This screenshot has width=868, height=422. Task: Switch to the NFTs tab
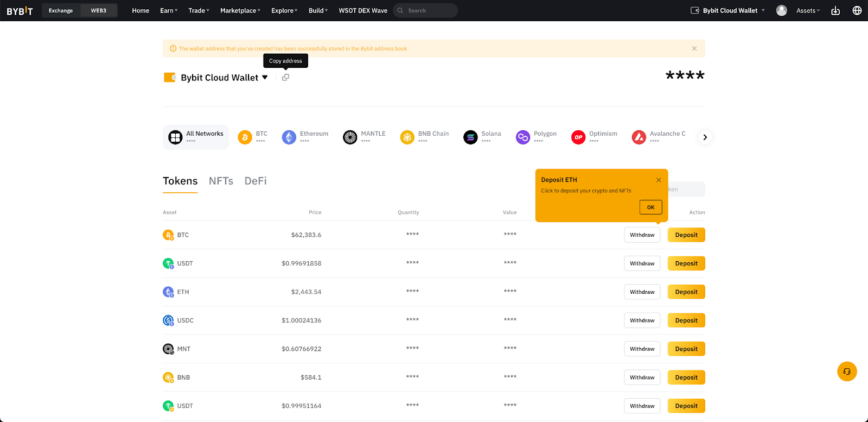point(221,181)
